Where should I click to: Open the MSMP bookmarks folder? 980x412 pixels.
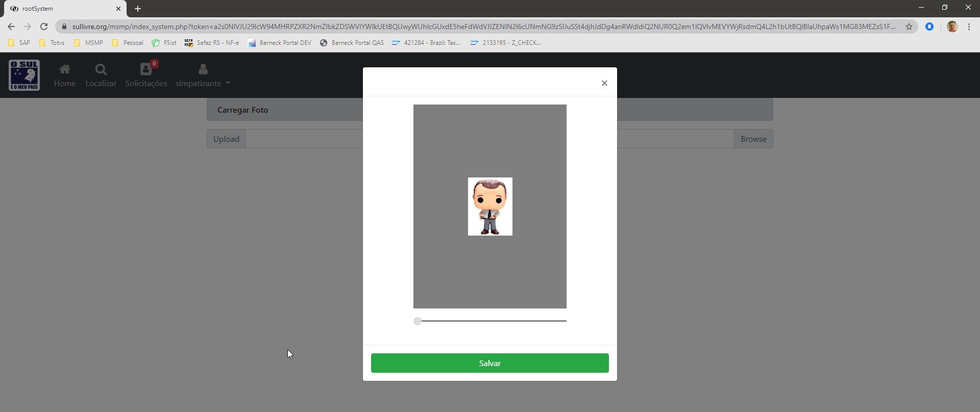click(x=88, y=43)
